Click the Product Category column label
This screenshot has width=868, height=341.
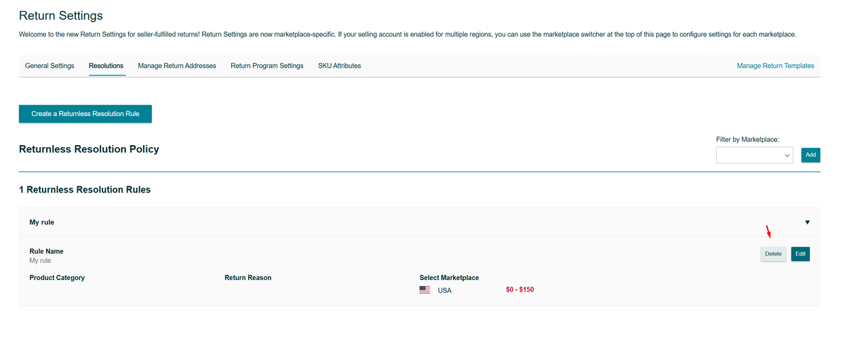(x=57, y=278)
